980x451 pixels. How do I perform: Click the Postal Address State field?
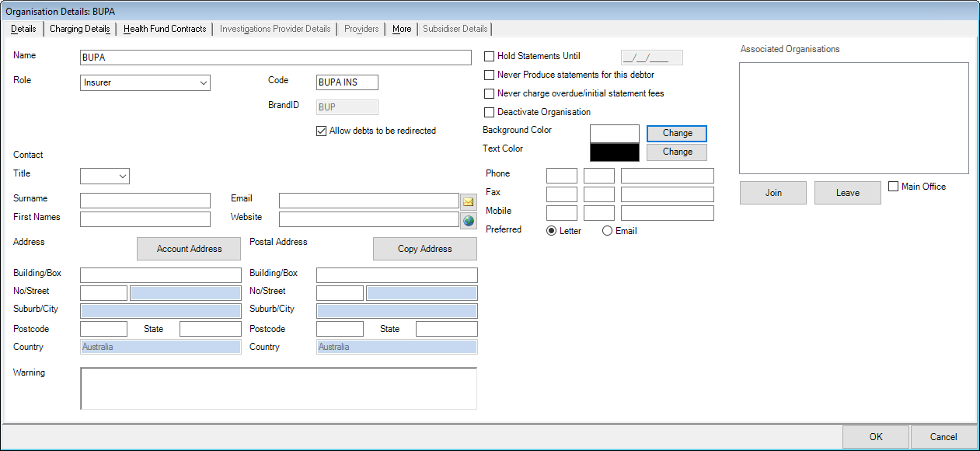[x=447, y=329]
